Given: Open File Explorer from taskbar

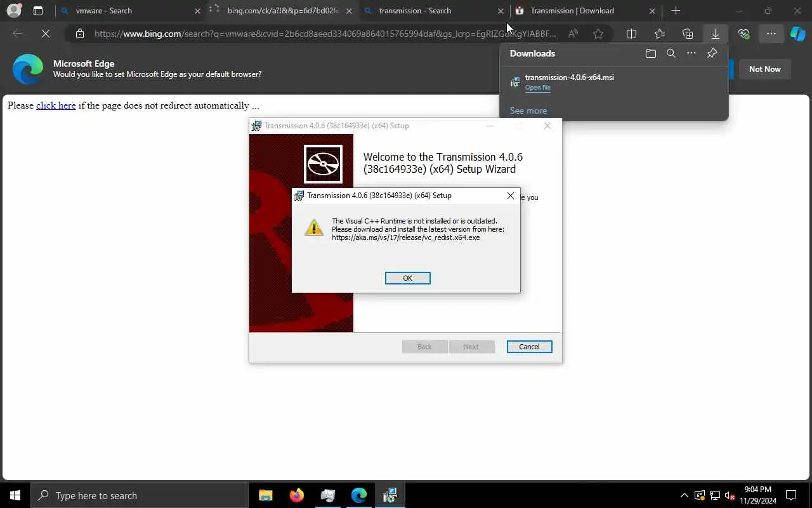Looking at the screenshot, I should [266, 495].
